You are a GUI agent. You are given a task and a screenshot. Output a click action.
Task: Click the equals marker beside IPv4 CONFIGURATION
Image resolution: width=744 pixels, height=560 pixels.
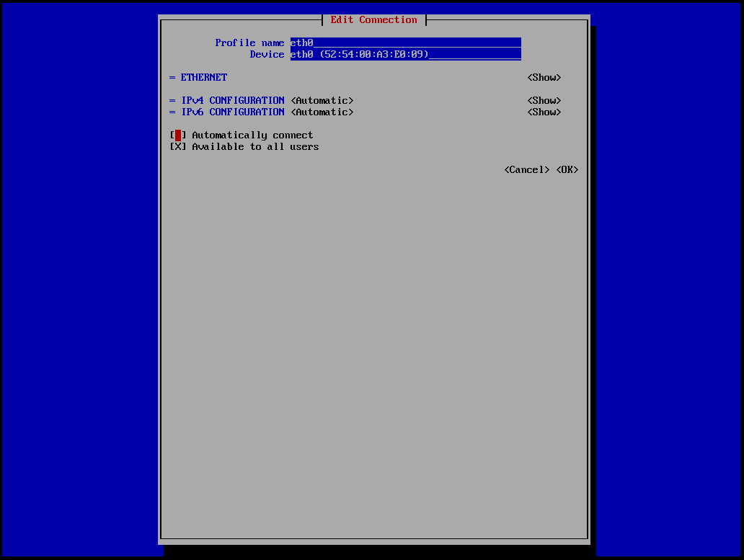[172, 100]
